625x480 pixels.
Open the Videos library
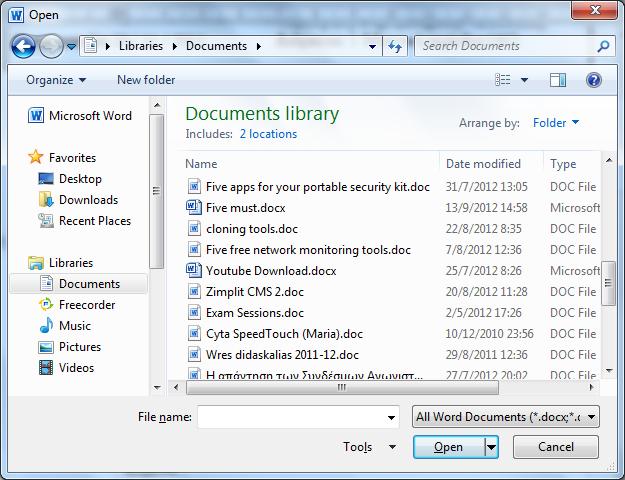tap(66, 368)
